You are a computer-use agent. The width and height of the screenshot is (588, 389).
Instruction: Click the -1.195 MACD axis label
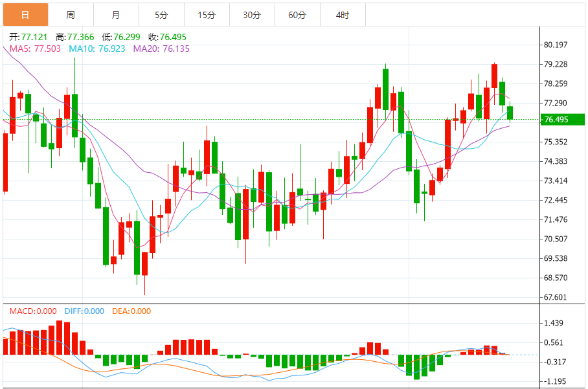pyautogui.click(x=555, y=381)
